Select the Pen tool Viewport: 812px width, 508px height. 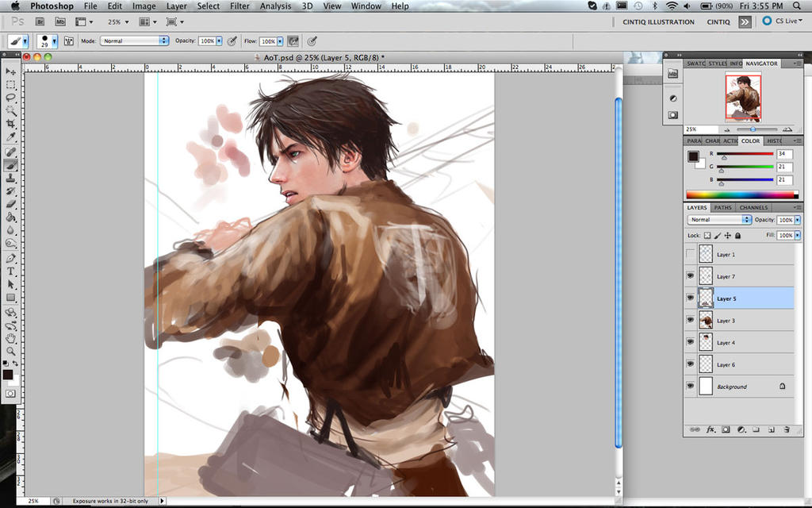pyautogui.click(x=10, y=258)
